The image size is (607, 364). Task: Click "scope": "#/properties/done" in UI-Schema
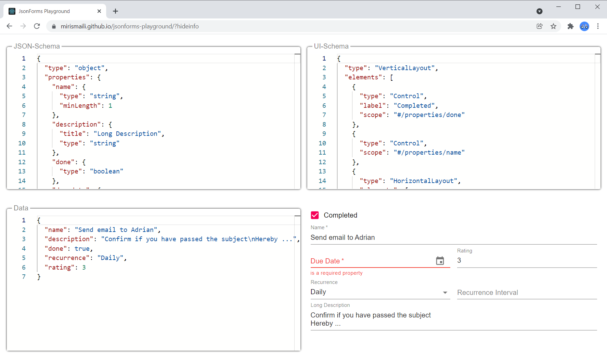pyautogui.click(x=412, y=115)
